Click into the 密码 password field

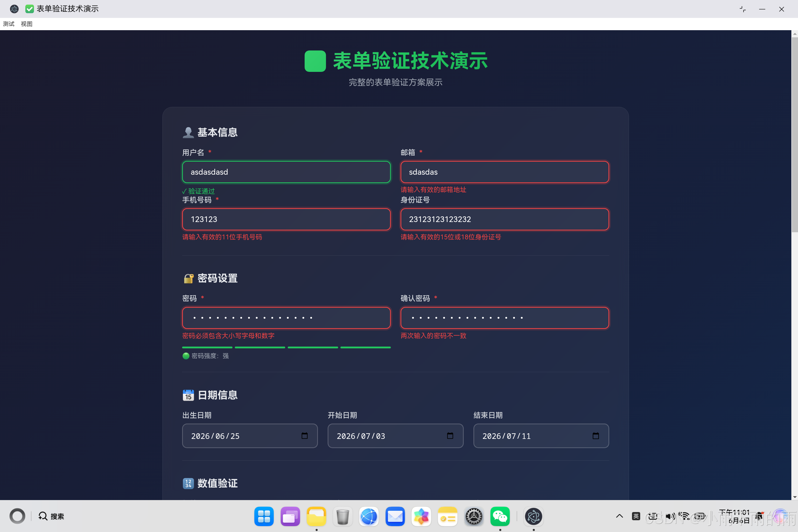tap(286, 318)
